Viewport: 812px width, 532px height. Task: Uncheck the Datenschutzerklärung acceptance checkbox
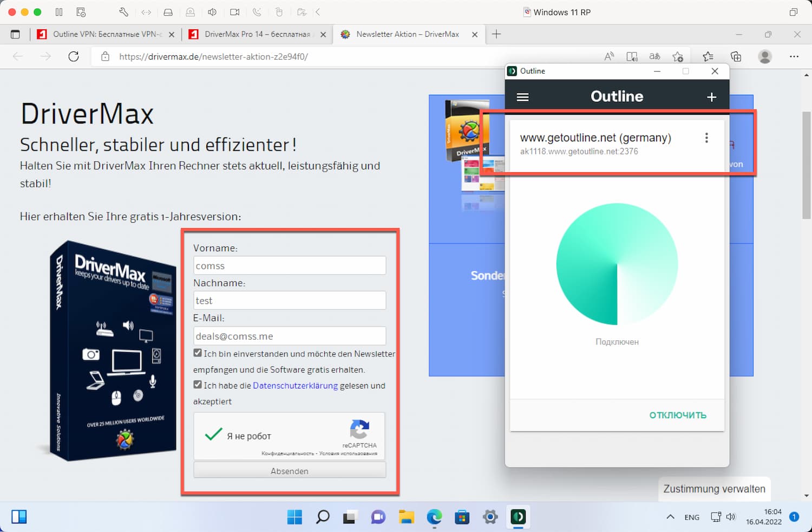pos(198,385)
